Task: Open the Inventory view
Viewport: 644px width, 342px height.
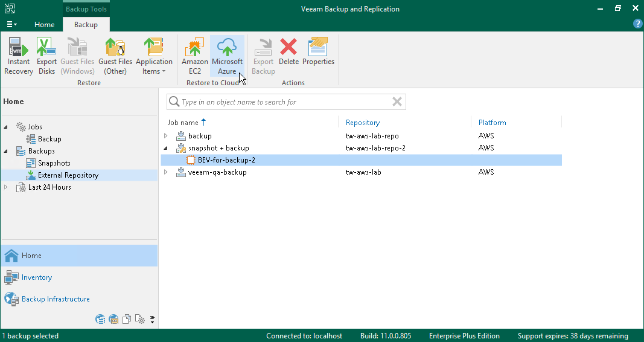Action: pos(79,277)
